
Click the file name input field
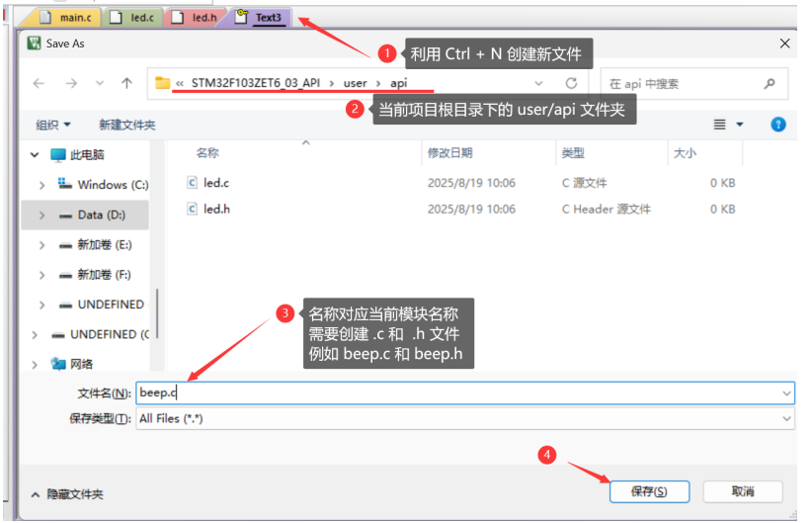click(x=465, y=392)
